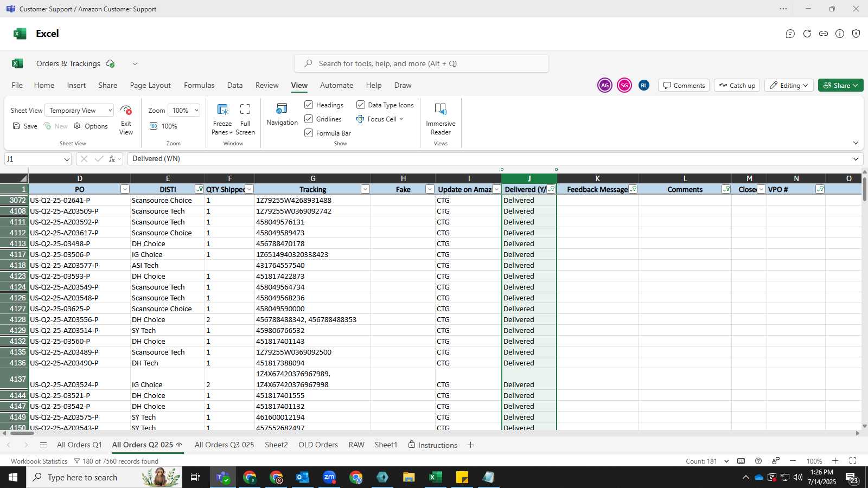Click the vertical scrollbar thumb

(865, 189)
